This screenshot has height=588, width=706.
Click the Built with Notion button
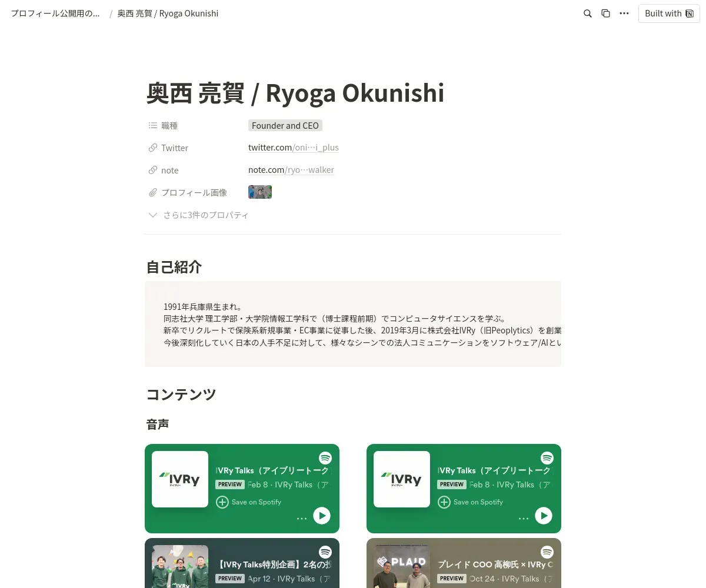tap(669, 14)
